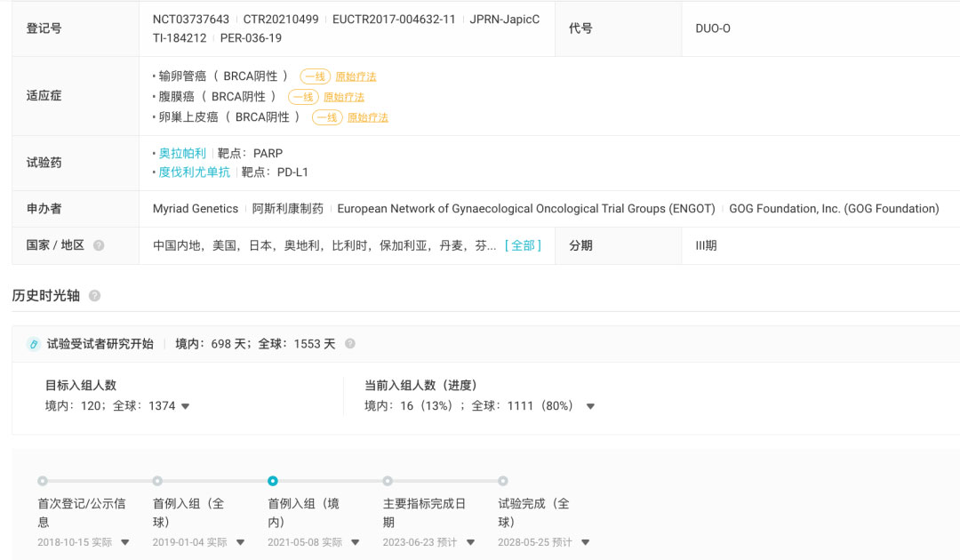Expand the 目标入组人数 dropdown arrow

[185, 407]
